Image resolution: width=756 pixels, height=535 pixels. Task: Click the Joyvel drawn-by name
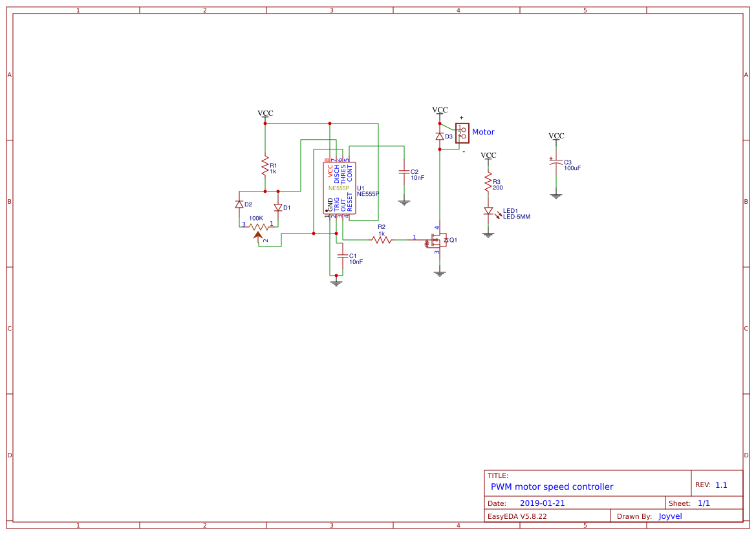pyautogui.click(x=670, y=516)
